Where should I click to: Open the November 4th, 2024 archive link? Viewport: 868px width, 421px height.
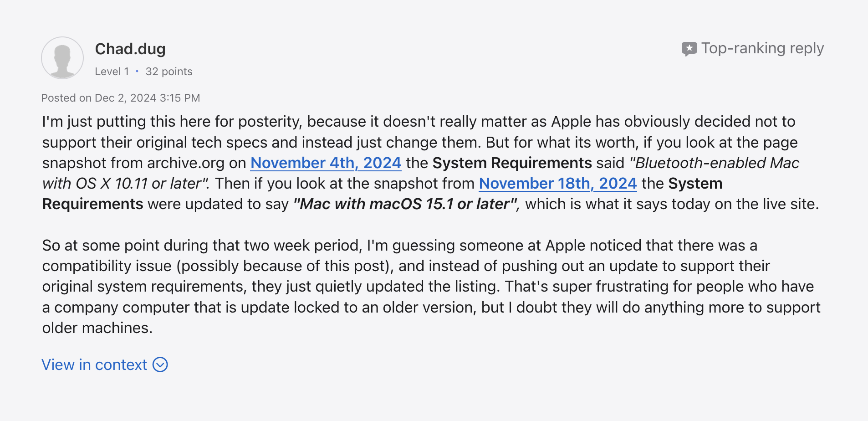pyautogui.click(x=326, y=163)
